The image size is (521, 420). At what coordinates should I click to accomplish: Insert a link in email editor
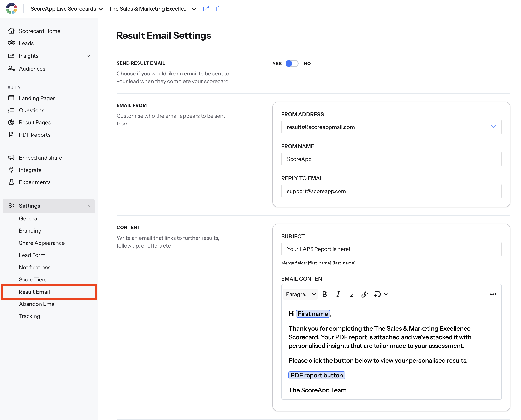click(x=365, y=294)
